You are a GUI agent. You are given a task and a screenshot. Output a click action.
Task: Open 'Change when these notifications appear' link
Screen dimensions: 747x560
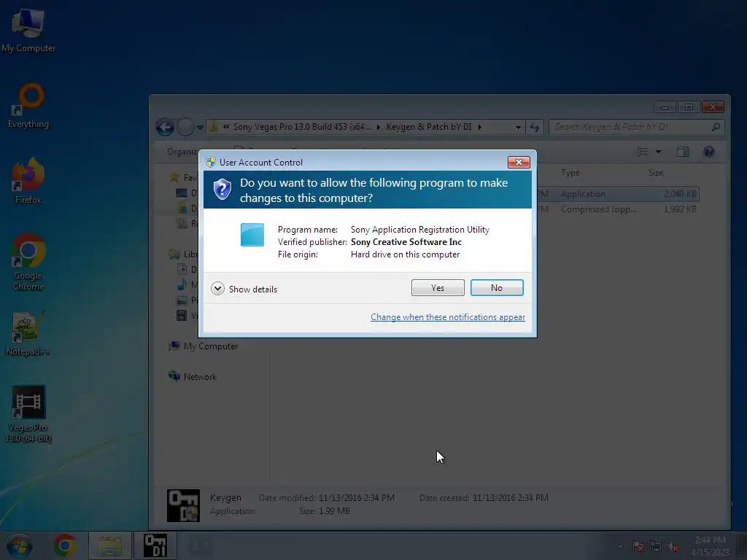(x=448, y=317)
